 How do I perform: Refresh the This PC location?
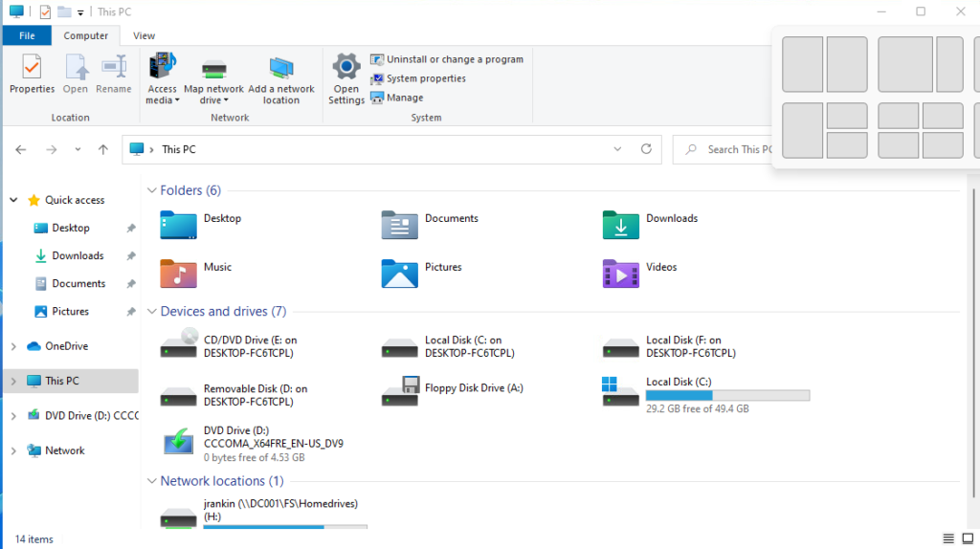tap(646, 149)
